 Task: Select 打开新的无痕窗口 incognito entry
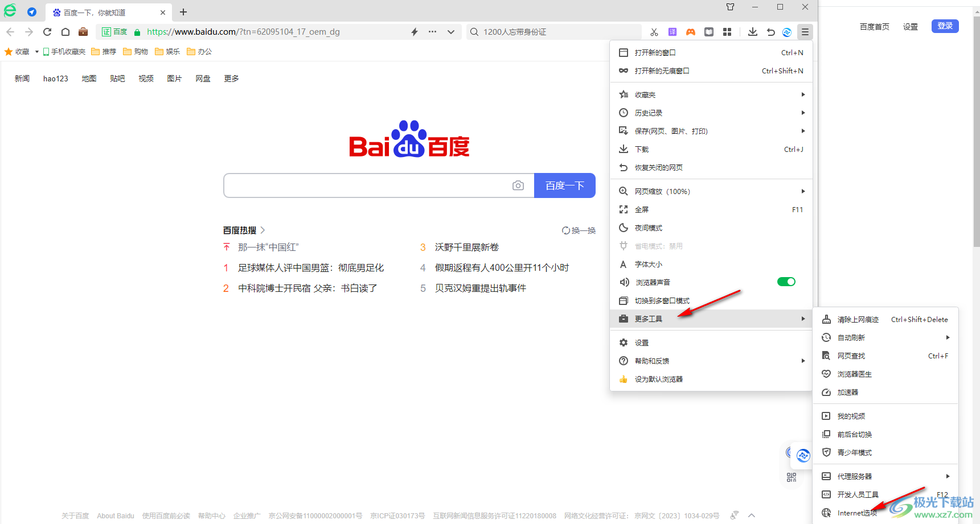711,71
